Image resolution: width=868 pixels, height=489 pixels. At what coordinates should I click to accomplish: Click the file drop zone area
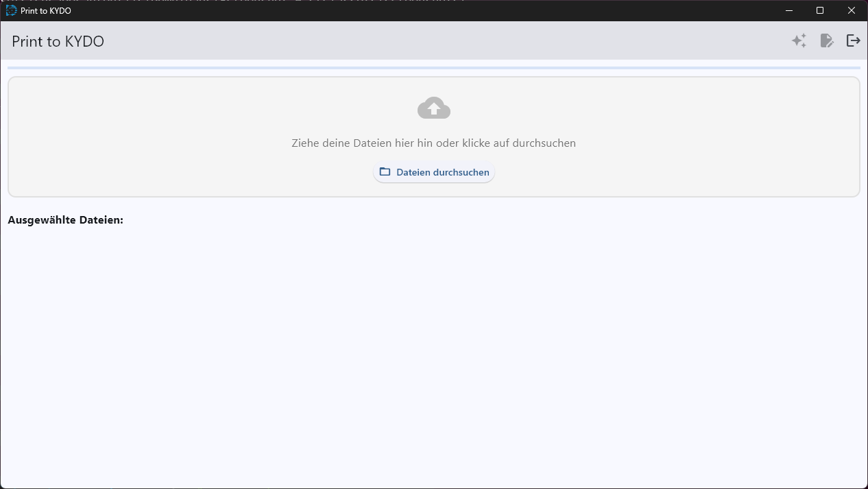[434, 137]
